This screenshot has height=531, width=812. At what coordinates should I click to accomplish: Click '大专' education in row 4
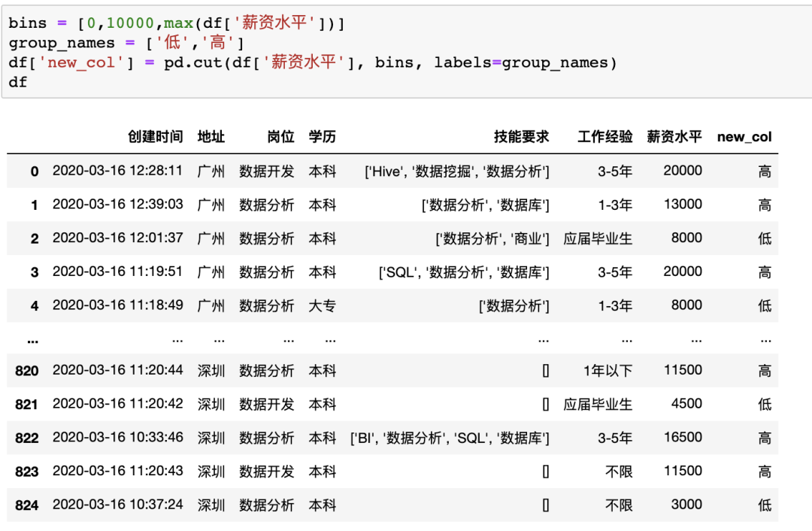click(x=322, y=306)
